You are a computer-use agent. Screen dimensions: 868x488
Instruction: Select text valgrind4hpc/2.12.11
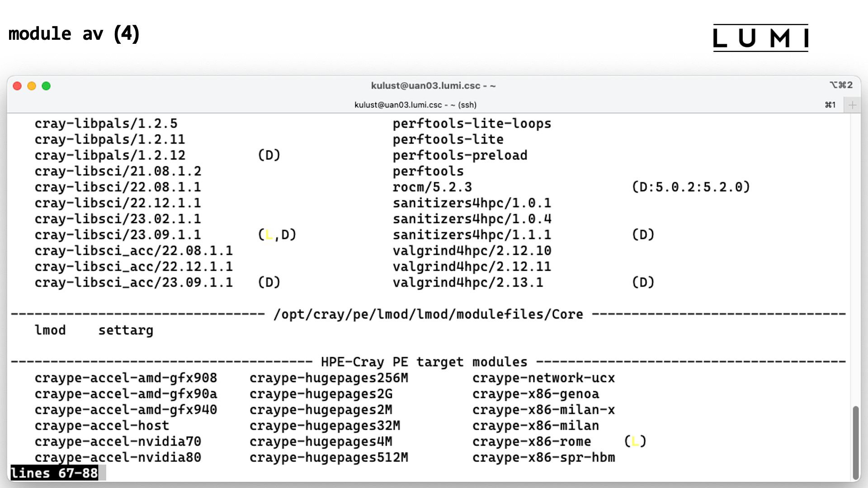pos(472,267)
